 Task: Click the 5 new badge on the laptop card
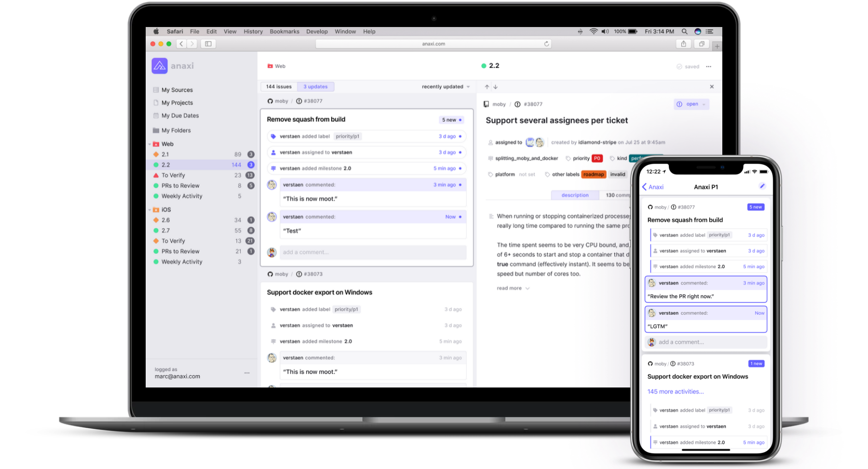(x=452, y=120)
